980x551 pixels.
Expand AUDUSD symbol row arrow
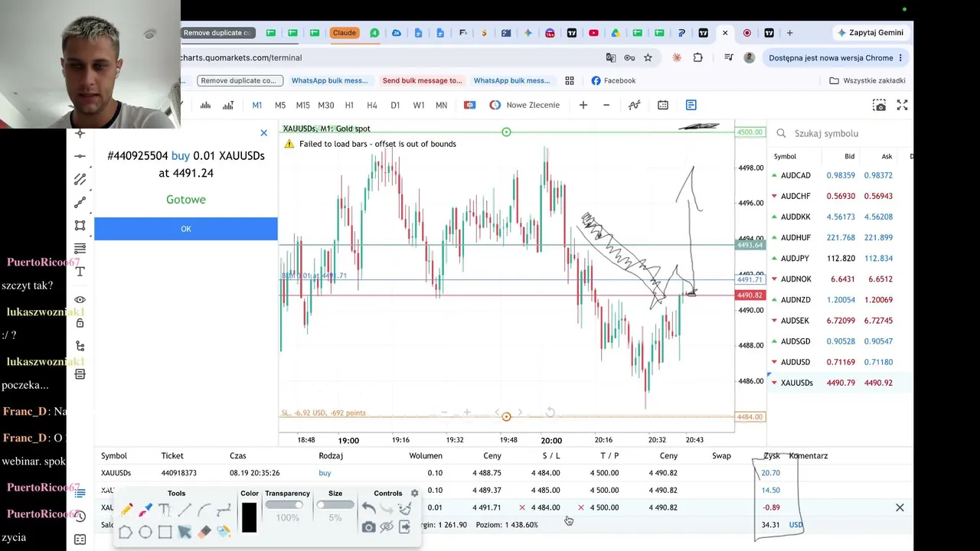774,362
